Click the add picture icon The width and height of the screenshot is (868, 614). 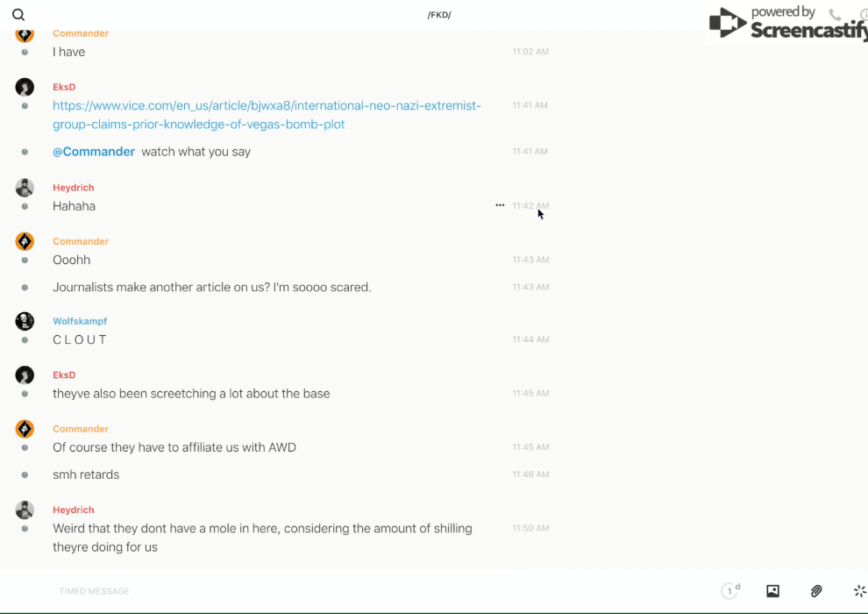pos(772,591)
